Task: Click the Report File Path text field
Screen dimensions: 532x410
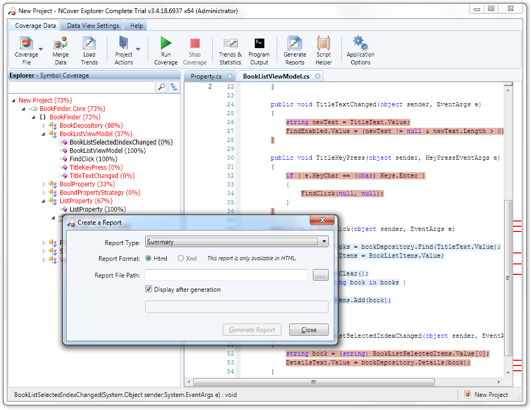Action: (226, 275)
